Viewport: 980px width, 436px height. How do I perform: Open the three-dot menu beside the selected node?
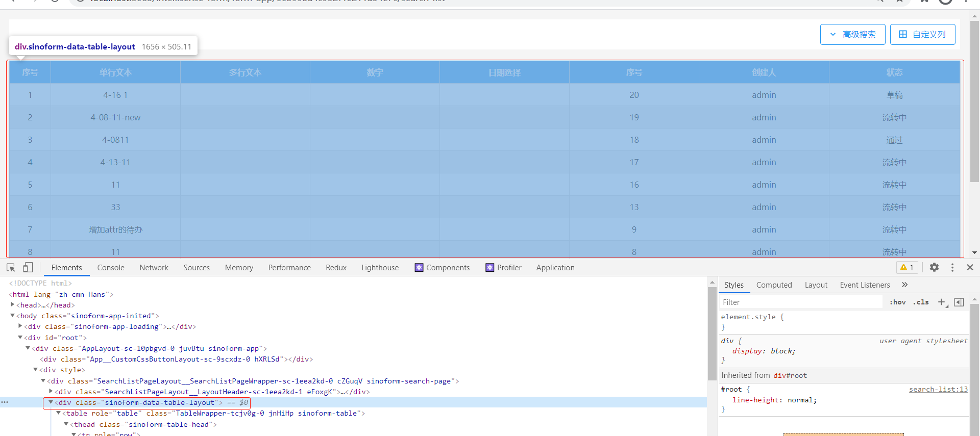5,402
